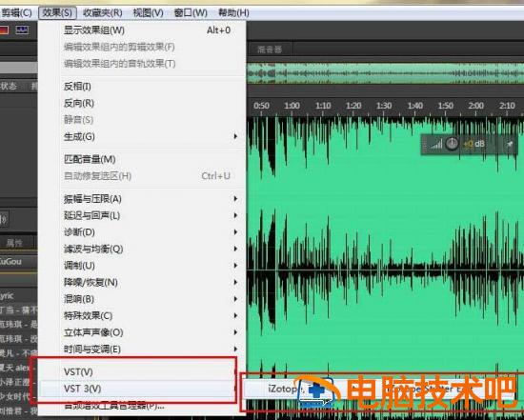Open the 视图(V) menu
This screenshot has height=420, width=524.
click(x=148, y=13)
